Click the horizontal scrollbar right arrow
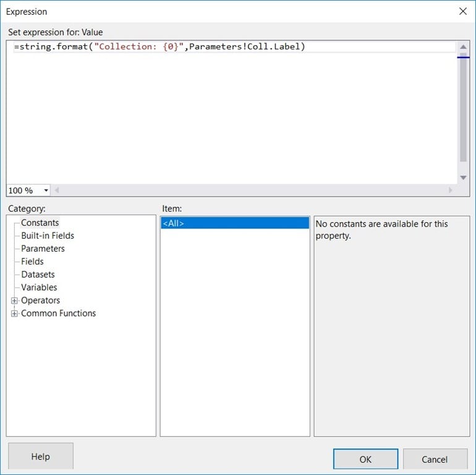Screen dimensions: 476x475 [x=450, y=190]
